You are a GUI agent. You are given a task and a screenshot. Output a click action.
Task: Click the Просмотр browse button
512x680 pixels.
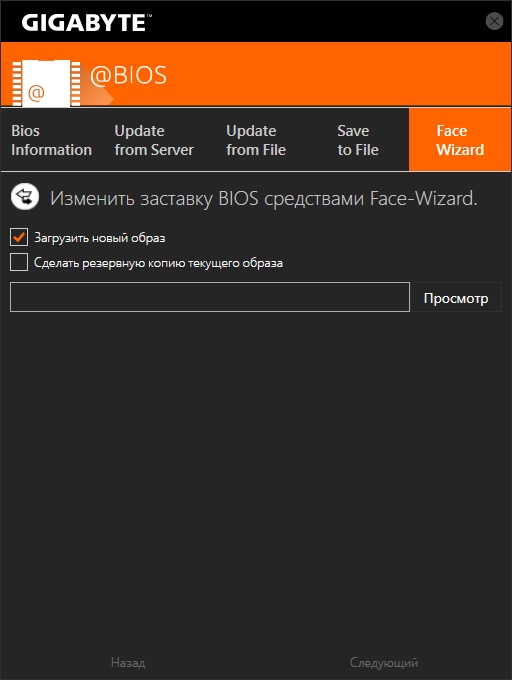click(x=456, y=297)
